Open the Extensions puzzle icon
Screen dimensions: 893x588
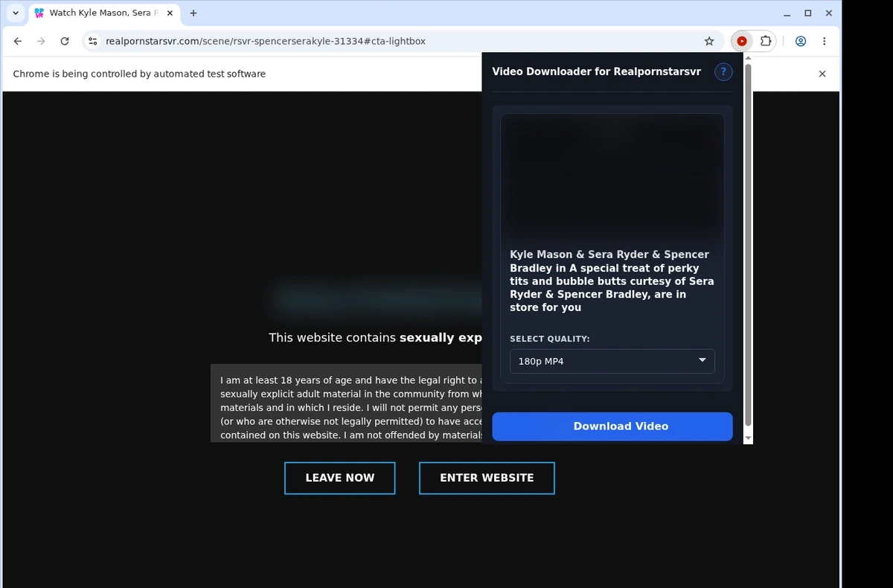765,42
